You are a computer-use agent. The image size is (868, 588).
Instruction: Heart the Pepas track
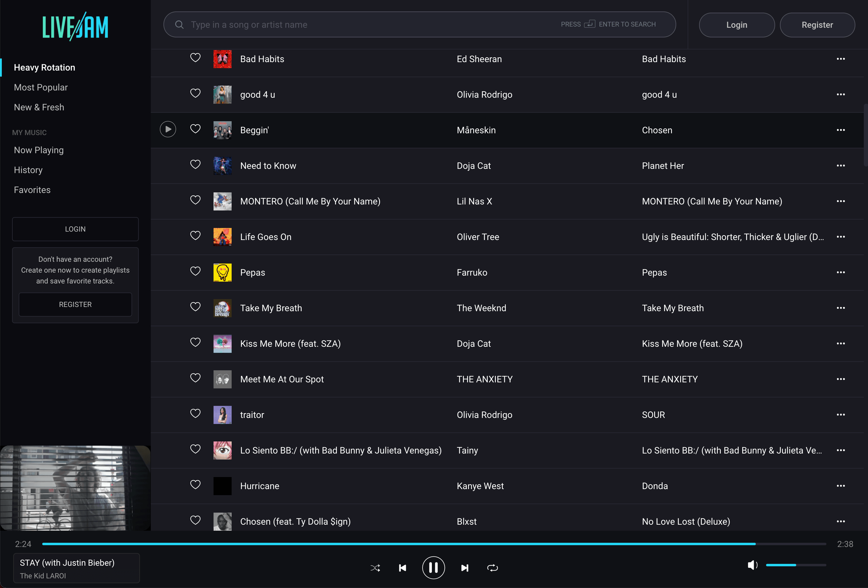tap(195, 271)
